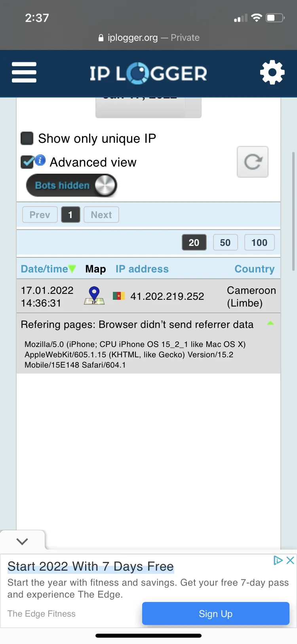
Task: Show 20 results per page
Action: click(x=194, y=242)
